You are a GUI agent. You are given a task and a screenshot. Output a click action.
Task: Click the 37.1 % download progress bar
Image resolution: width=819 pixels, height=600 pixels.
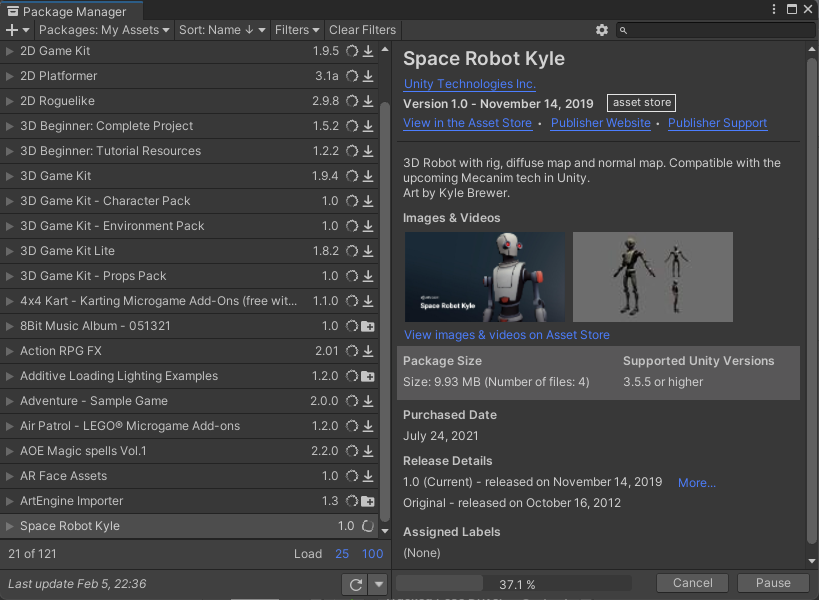click(x=513, y=584)
